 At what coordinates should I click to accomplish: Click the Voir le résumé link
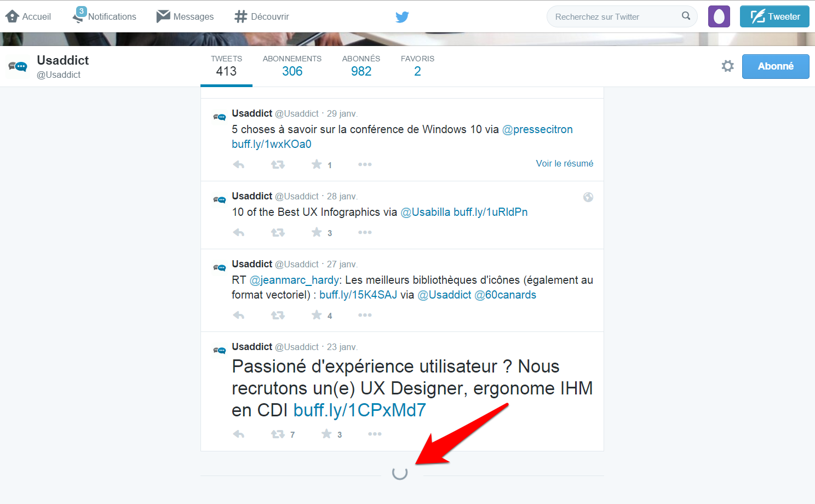click(565, 163)
